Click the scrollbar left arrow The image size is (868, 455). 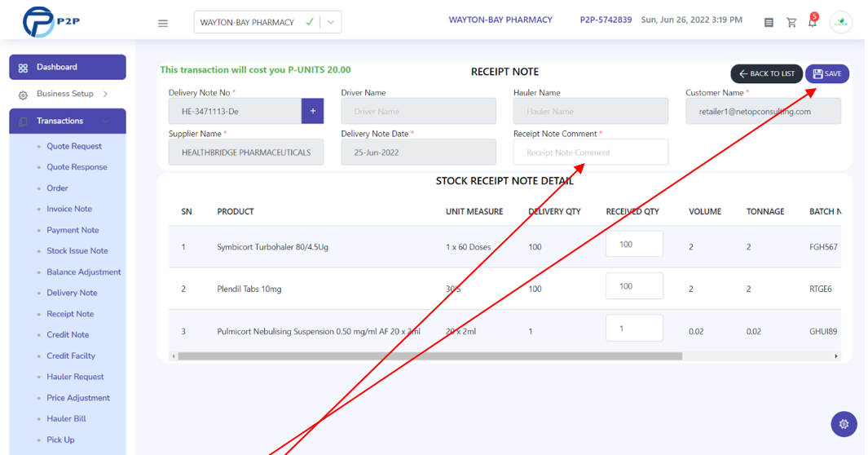click(x=174, y=356)
